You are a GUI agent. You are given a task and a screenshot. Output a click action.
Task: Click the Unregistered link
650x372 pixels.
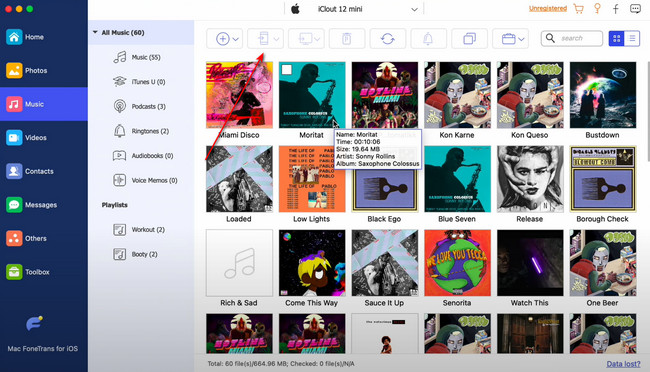click(548, 8)
